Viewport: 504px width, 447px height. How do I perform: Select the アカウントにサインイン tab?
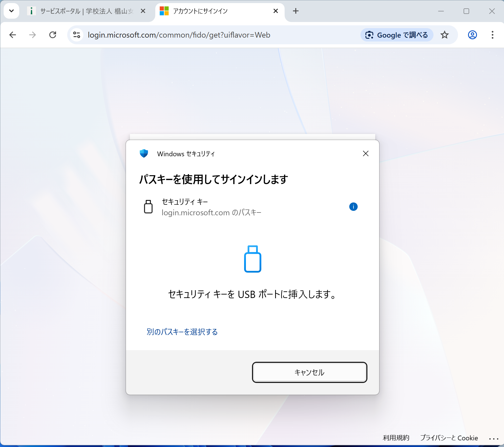(212, 11)
